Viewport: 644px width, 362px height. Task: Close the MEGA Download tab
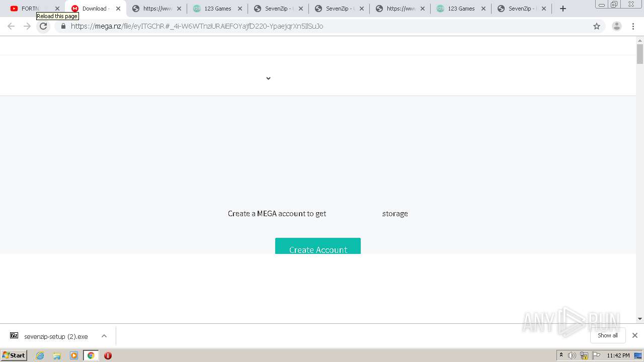118,9
